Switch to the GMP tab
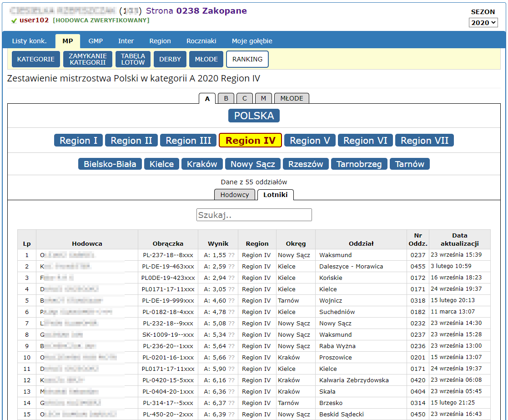508x420 pixels. [96, 41]
